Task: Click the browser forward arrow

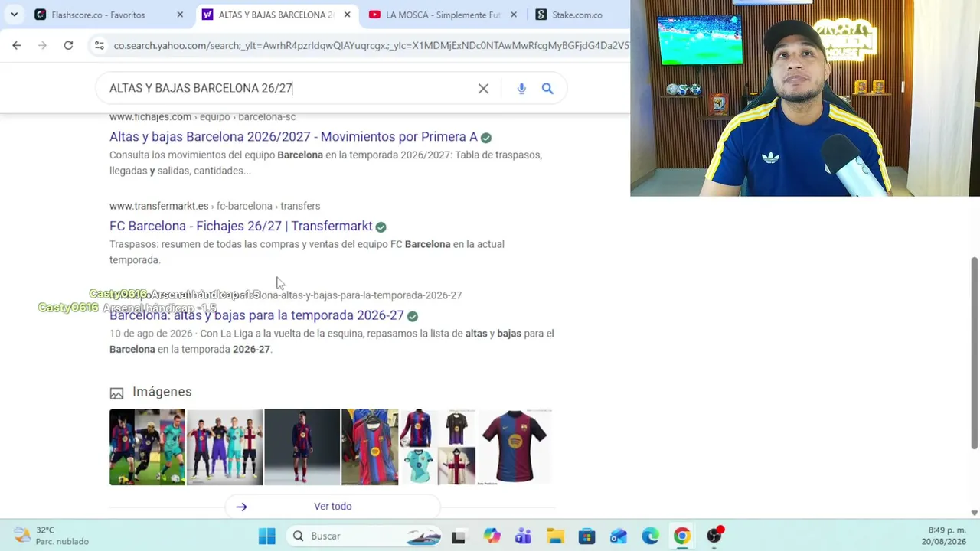Action: [42, 45]
